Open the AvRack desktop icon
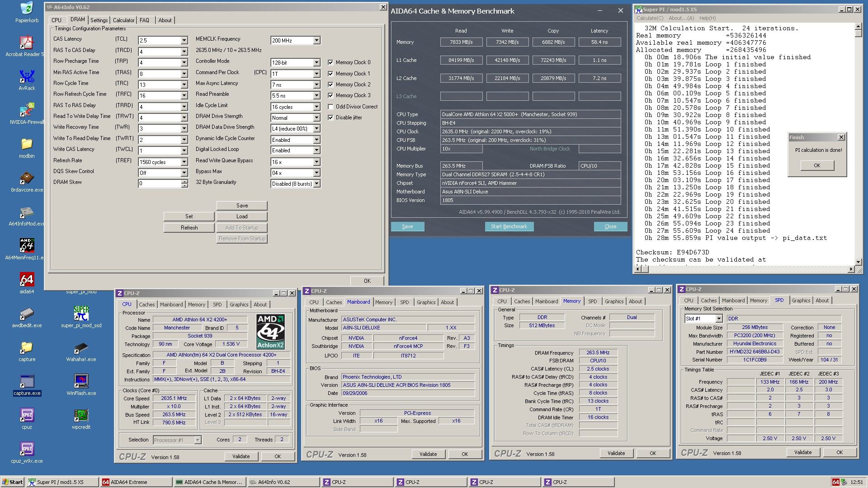This screenshot has width=868, height=488. pyautogui.click(x=27, y=77)
